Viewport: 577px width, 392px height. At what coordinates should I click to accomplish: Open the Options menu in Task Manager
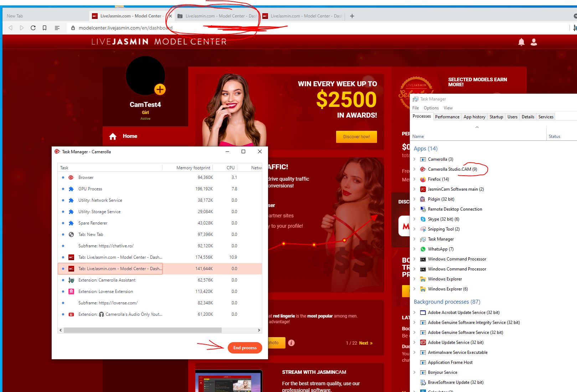431,108
